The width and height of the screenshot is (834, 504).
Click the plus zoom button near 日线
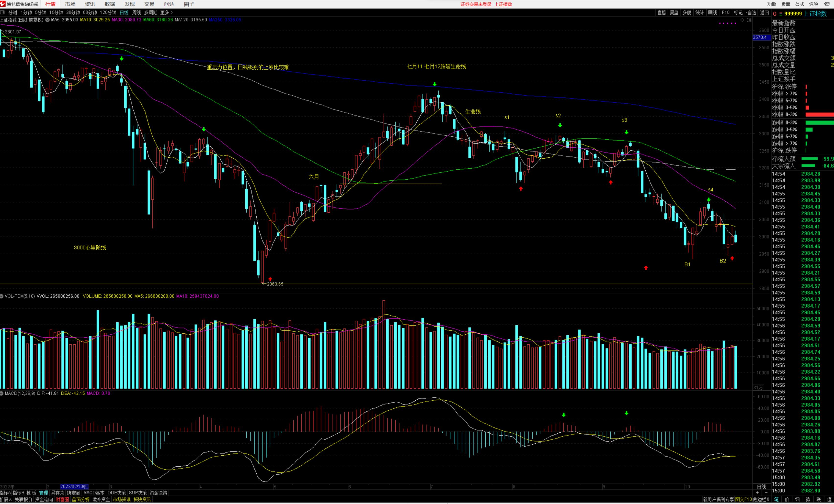point(757,493)
